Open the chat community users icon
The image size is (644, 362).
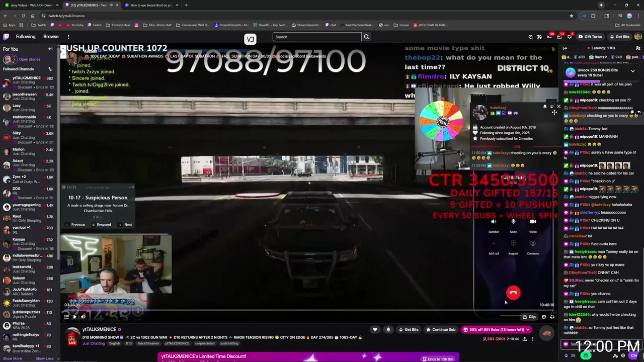pyautogui.click(x=638, y=48)
